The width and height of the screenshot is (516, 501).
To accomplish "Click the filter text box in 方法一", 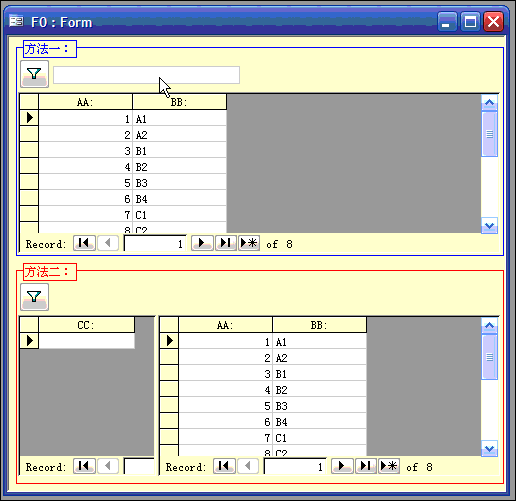I will (146, 75).
